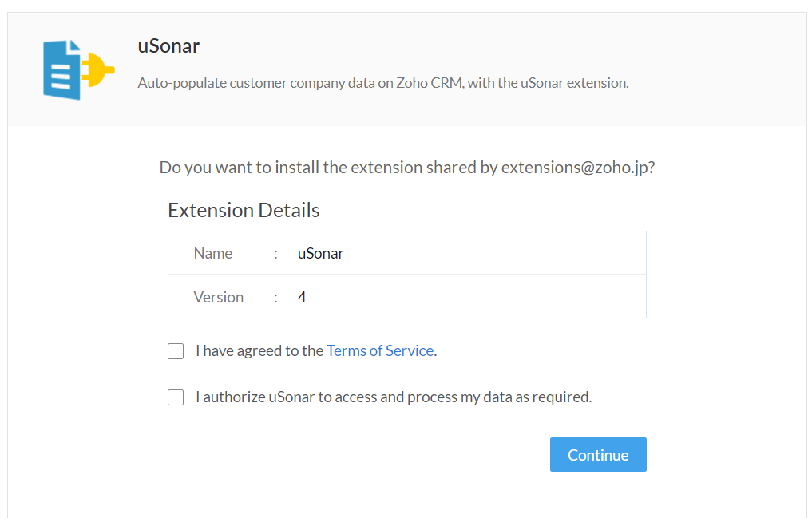Click the Extension Details heading

pyautogui.click(x=244, y=210)
